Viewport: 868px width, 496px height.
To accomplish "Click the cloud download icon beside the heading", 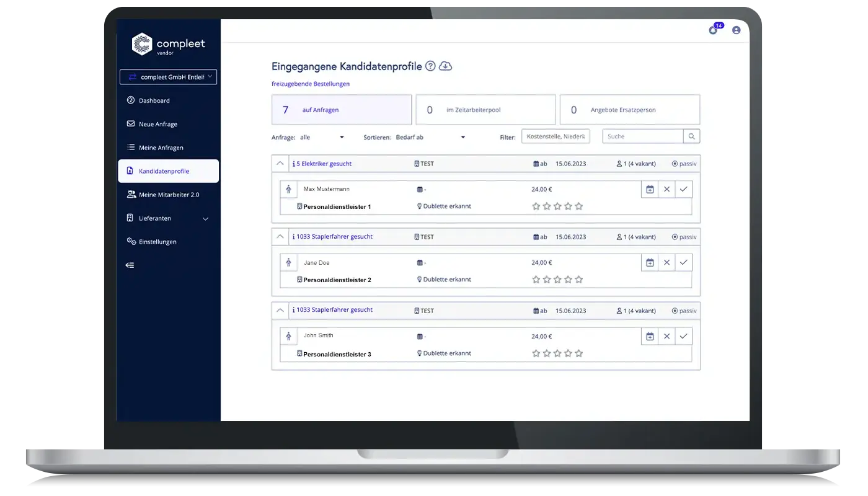I will point(445,66).
